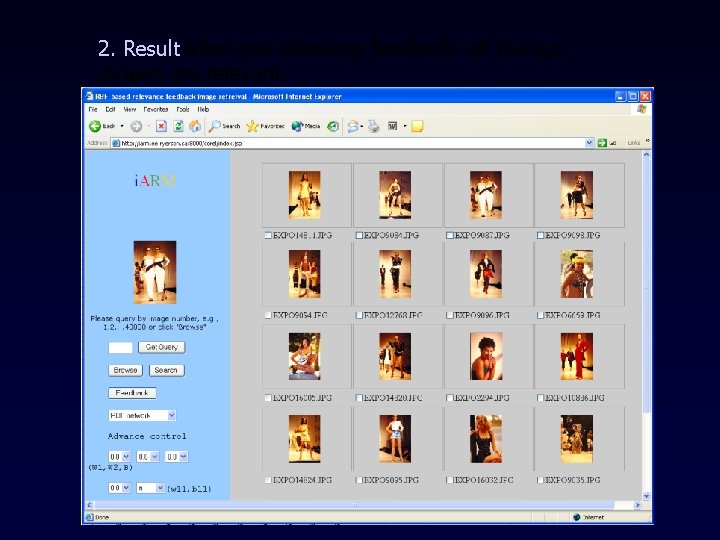The image size is (720, 540).
Task: Click the Windows flag logo throbber
Action: pyautogui.click(x=641, y=109)
